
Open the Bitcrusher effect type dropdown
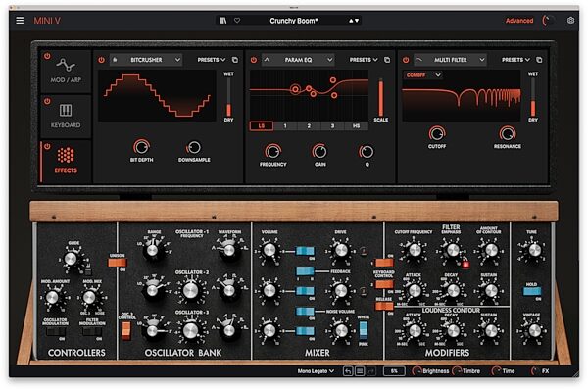[146, 60]
